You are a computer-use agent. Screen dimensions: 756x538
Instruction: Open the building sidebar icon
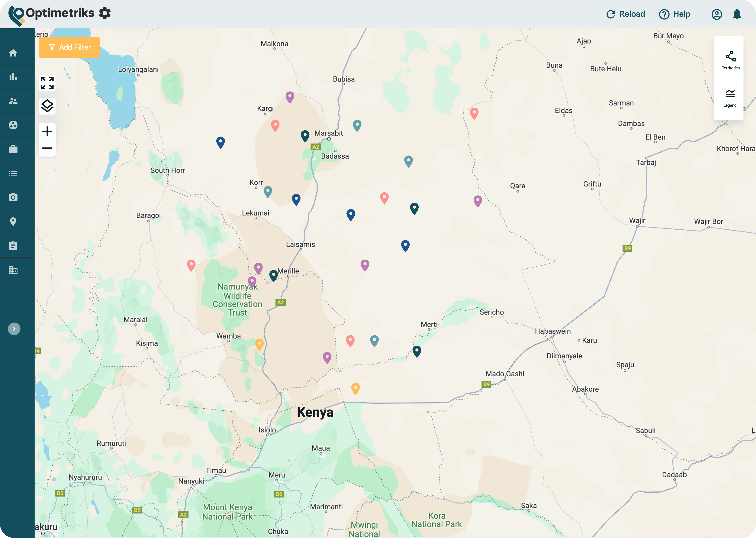[13, 270]
